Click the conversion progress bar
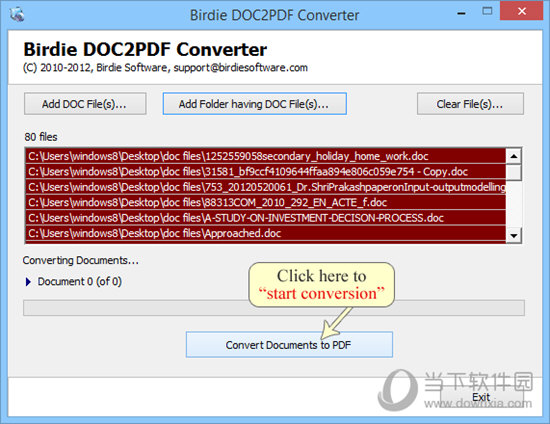 coord(274,308)
